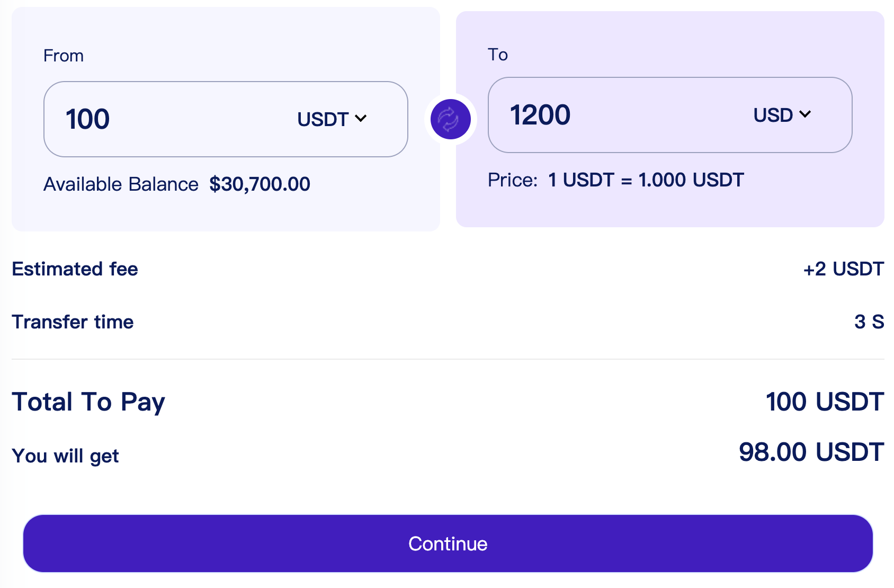Screen dimensions: 894x588
Task: Click the 100 USDT total amount
Action: pyautogui.click(x=825, y=402)
